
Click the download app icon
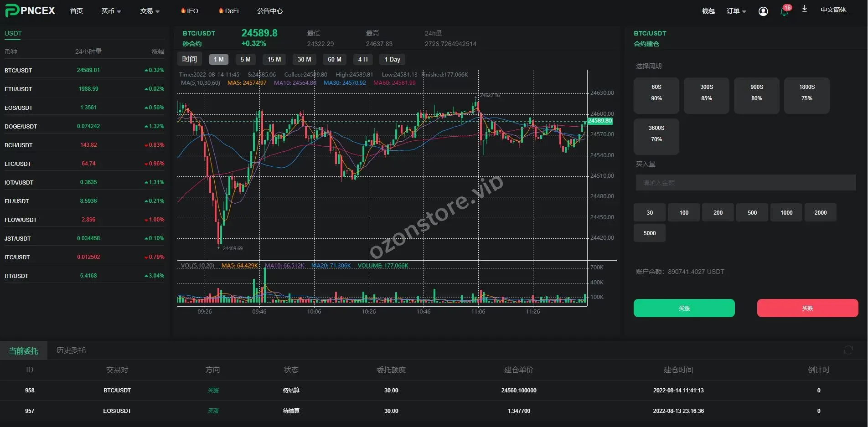coord(805,9)
